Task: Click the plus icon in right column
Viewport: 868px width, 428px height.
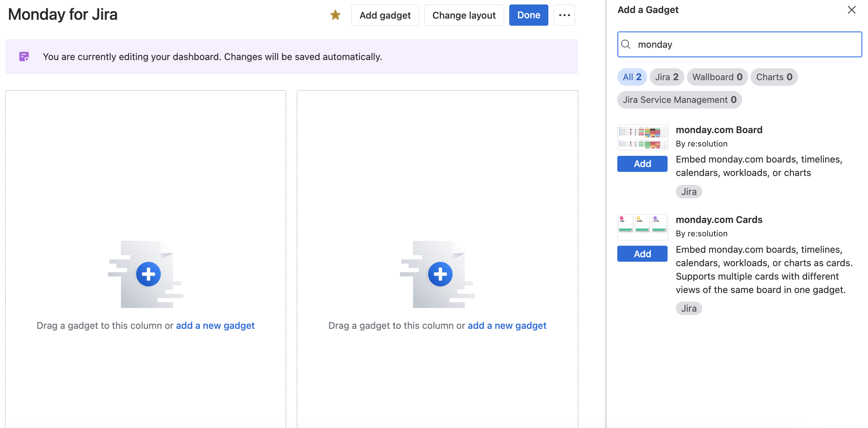Action: click(440, 274)
